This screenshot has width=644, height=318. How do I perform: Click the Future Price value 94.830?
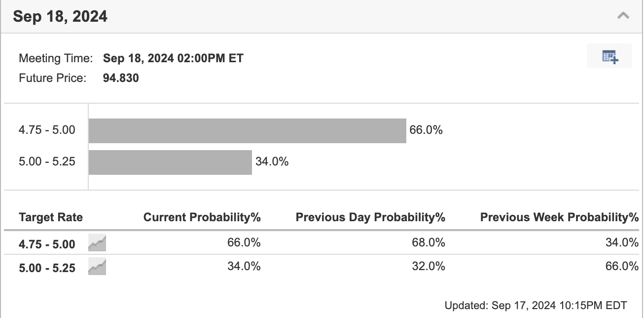pyautogui.click(x=121, y=78)
